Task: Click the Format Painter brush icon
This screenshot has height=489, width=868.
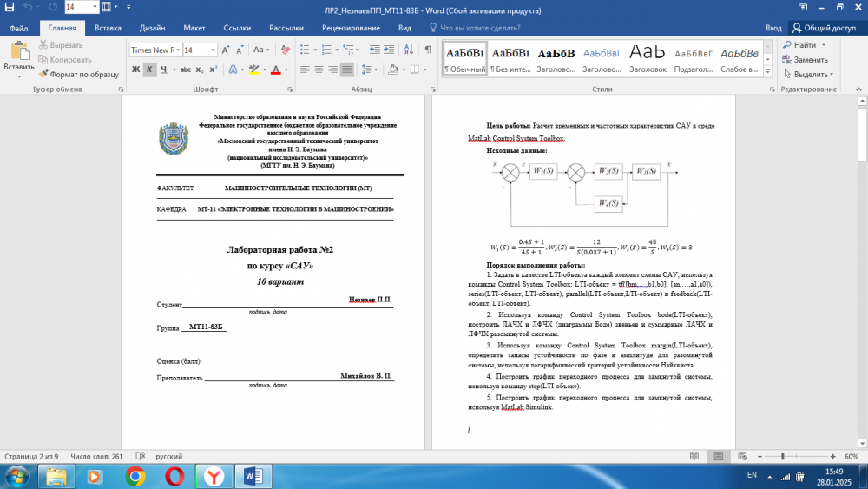Action: [x=44, y=75]
